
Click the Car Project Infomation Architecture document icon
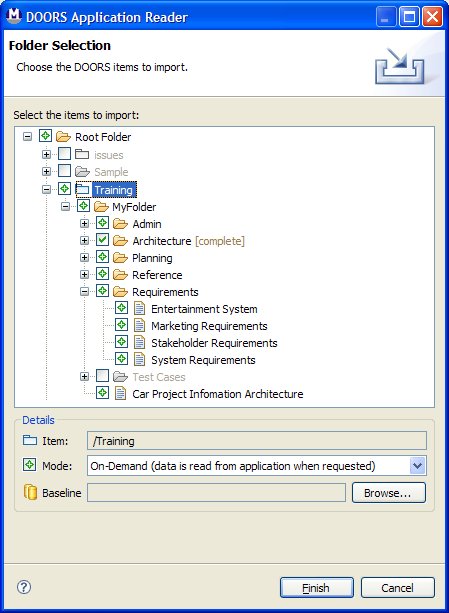point(120,393)
